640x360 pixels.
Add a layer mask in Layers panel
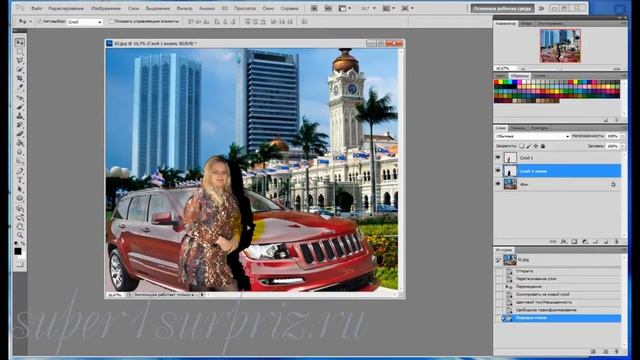click(574, 242)
